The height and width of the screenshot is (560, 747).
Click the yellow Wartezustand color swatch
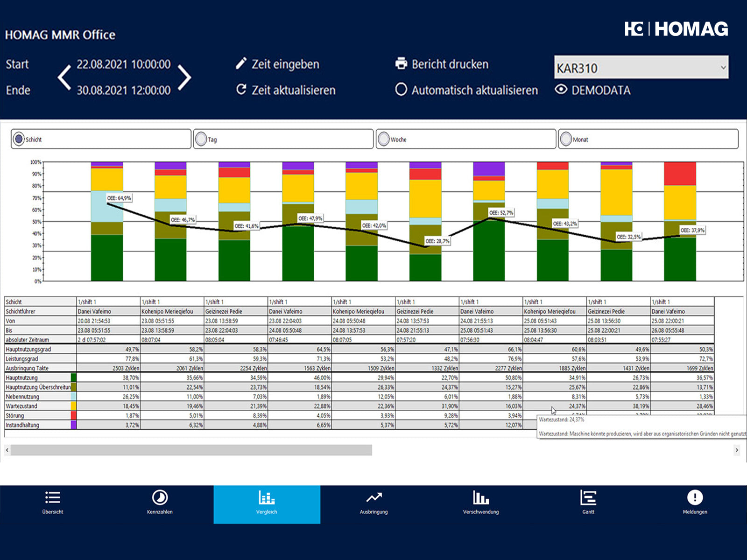tap(73, 406)
